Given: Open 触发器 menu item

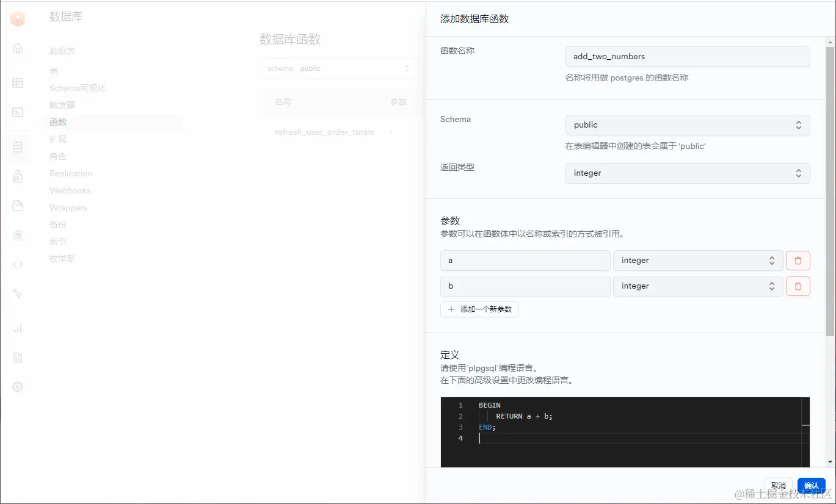Looking at the screenshot, I should click(x=62, y=105).
